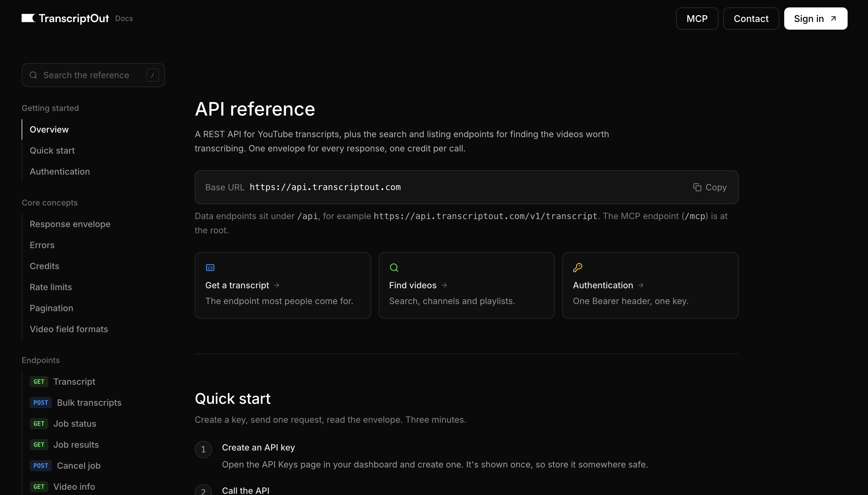The height and width of the screenshot is (495, 868).
Task: Click the GET badge next to Job results
Action: pyautogui.click(x=39, y=444)
